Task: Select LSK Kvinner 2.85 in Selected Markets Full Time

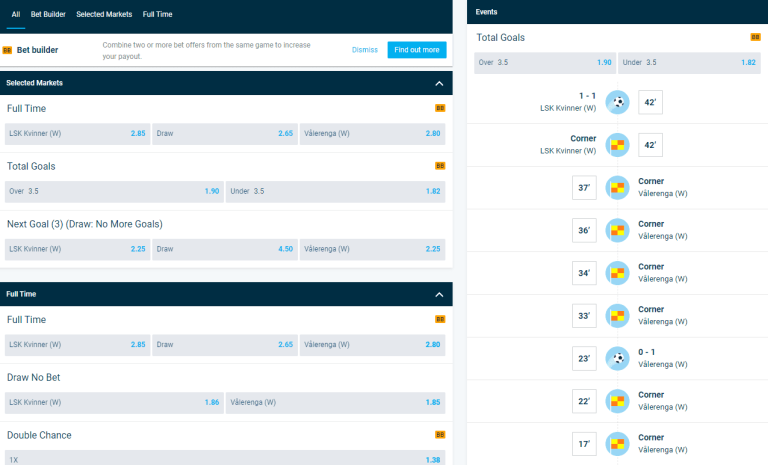Action: 77,134
